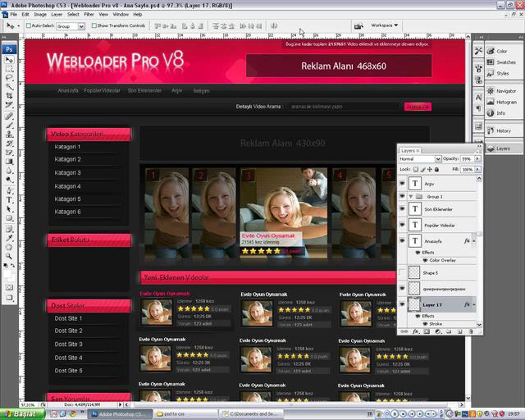Select the Magic Wand tool
Viewport: 525px width, 420px height.
pos(9,87)
